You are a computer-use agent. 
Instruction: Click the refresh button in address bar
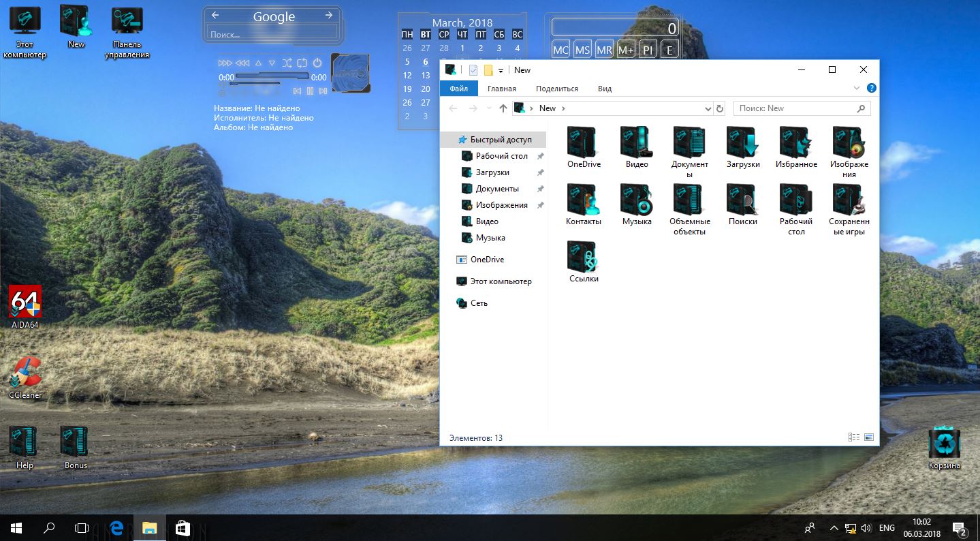click(x=720, y=108)
